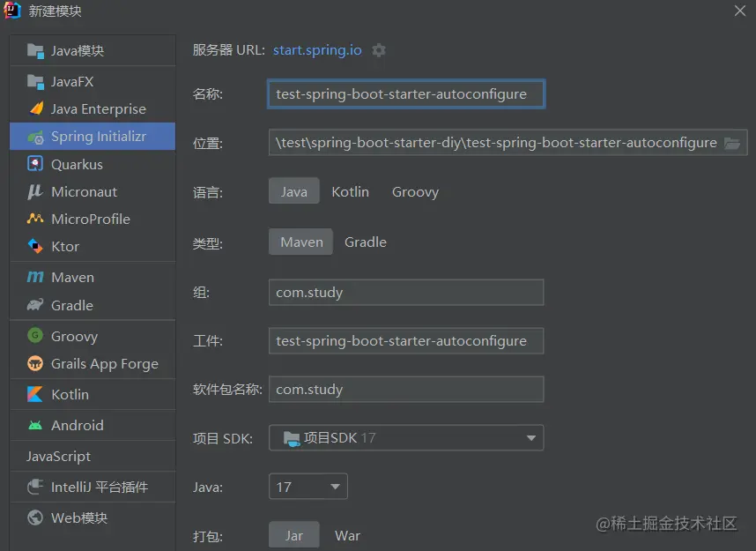Screen dimensions: 756x551
Task: Click the JavaFX folder icon
Action: pyautogui.click(x=35, y=81)
